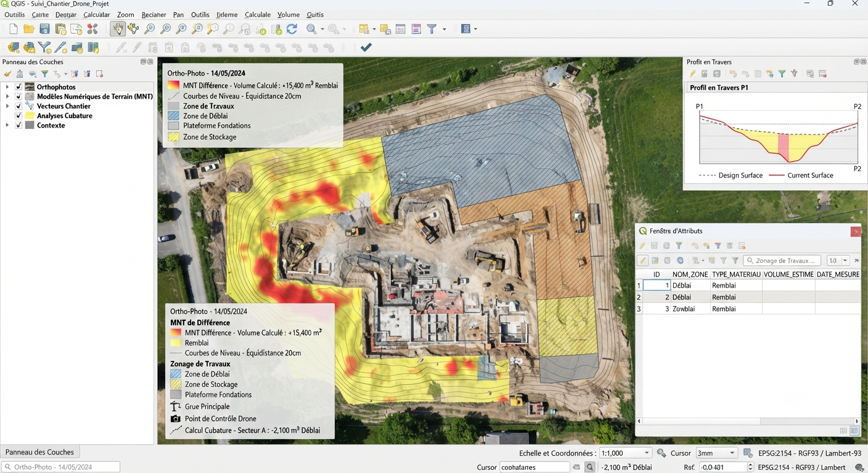Screen dimensions: 868x473
Task: Expand the Vecteurs Chantier group arrow
Action: point(7,106)
